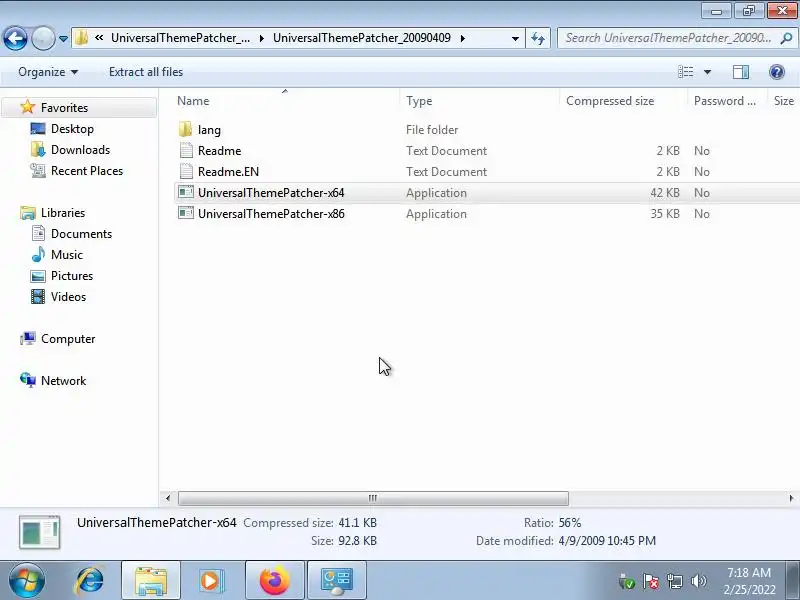800x600 pixels.
Task: Open the Documents library
Action: (81, 234)
